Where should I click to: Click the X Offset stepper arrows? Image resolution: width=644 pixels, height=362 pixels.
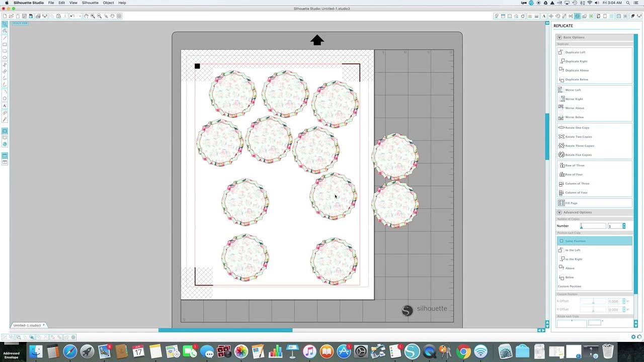click(624, 301)
